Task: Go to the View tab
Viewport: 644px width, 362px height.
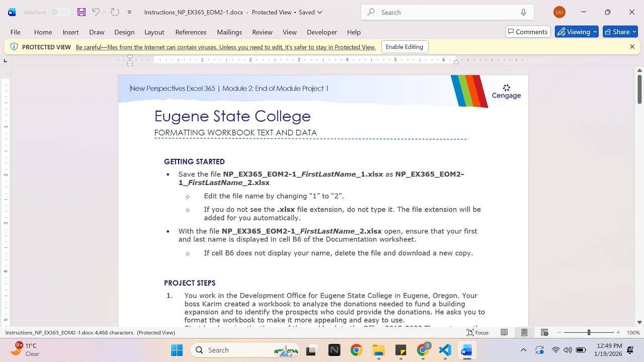Action: point(290,32)
